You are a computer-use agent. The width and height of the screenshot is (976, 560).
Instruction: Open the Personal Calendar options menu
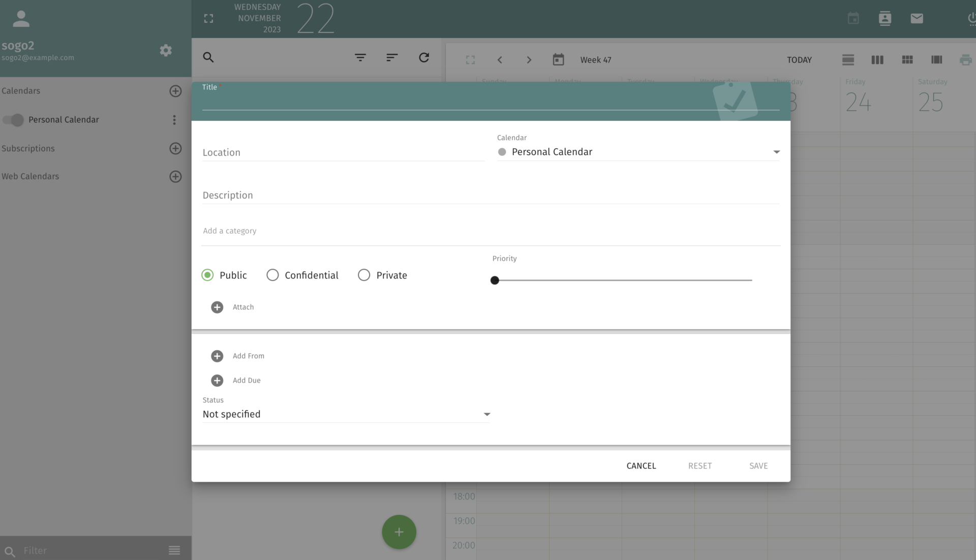pyautogui.click(x=175, y=120)
